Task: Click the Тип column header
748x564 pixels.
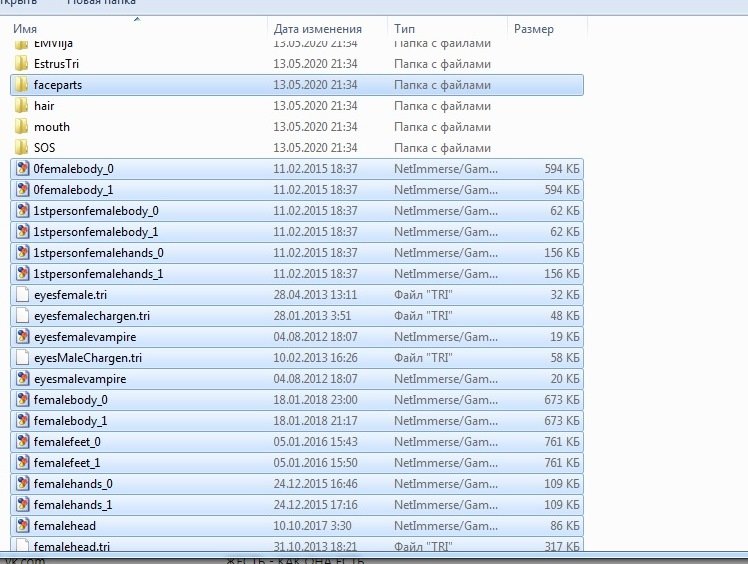Action: 405,29
